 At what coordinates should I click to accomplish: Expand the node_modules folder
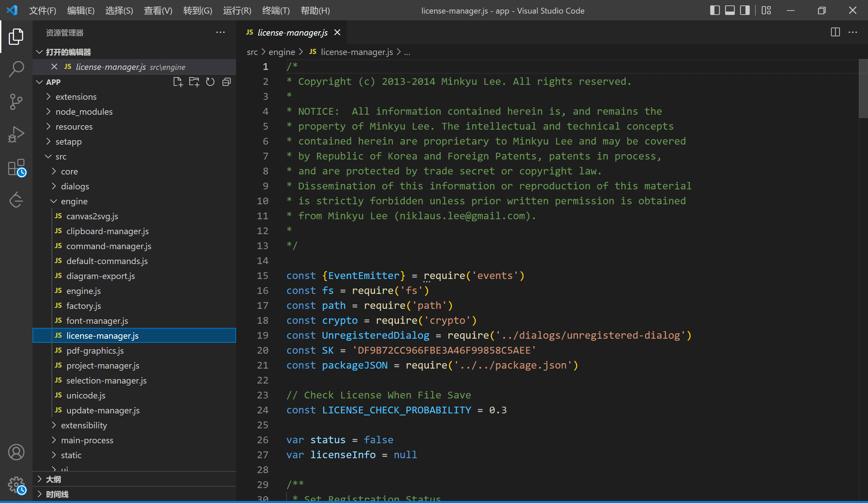coord(134,112)
